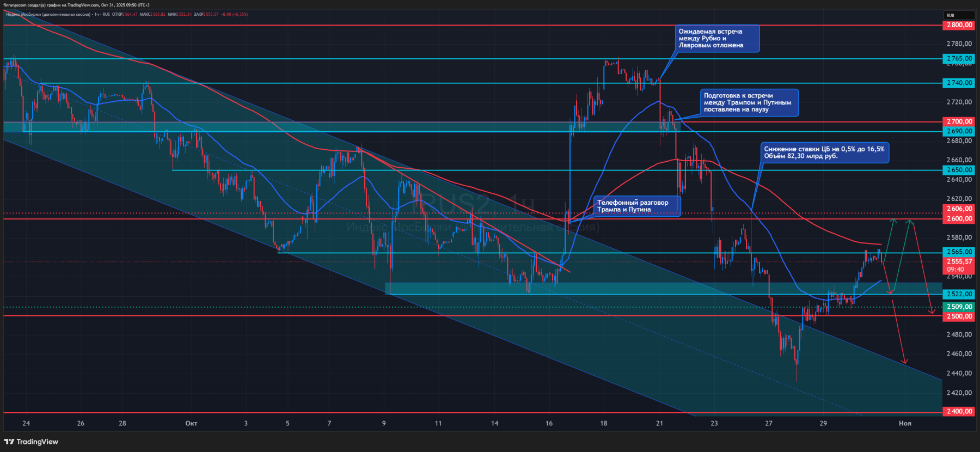
Task: Click the green 2 509,00 price tag
Action: pyautogui.click(x=959, y=307)
